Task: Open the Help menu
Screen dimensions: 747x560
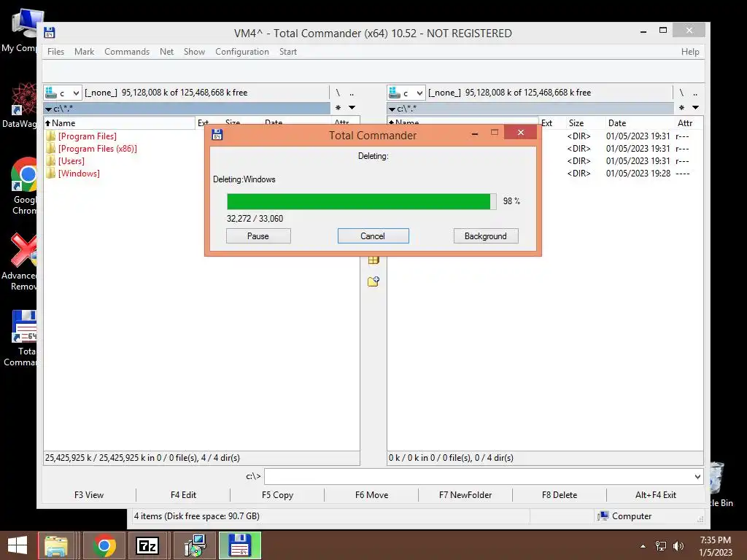Action: coord(690,52)
